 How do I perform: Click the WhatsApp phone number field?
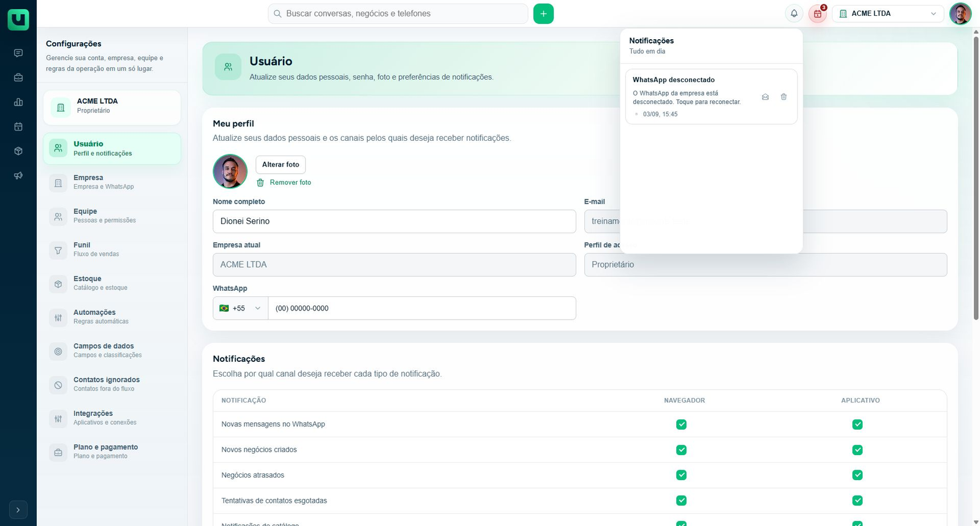click(x=422, y=308)
